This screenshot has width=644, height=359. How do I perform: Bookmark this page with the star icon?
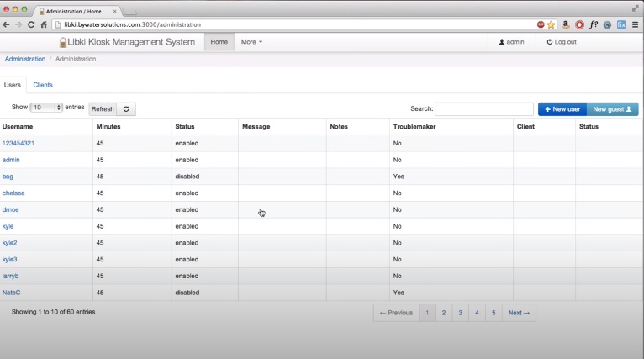click(x=552, y=24)
